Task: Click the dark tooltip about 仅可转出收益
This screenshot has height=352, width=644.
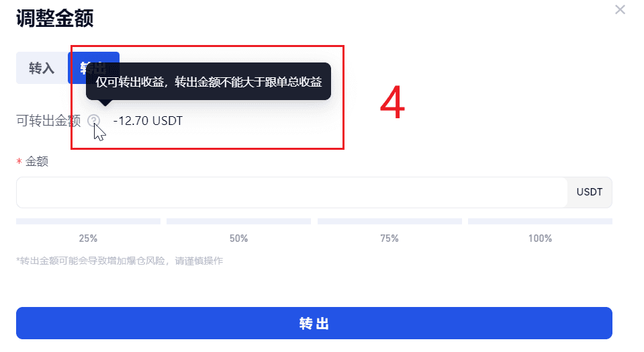Action: (x=208, y=81)
